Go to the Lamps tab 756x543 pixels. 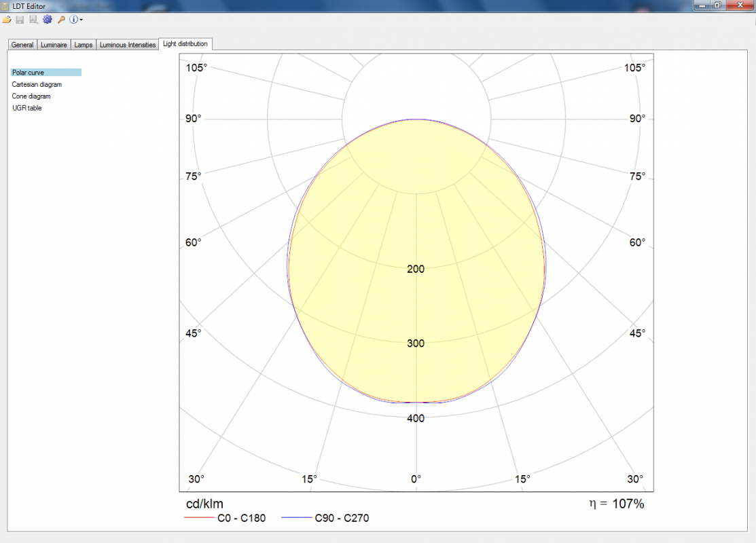(x=83, y=45)
